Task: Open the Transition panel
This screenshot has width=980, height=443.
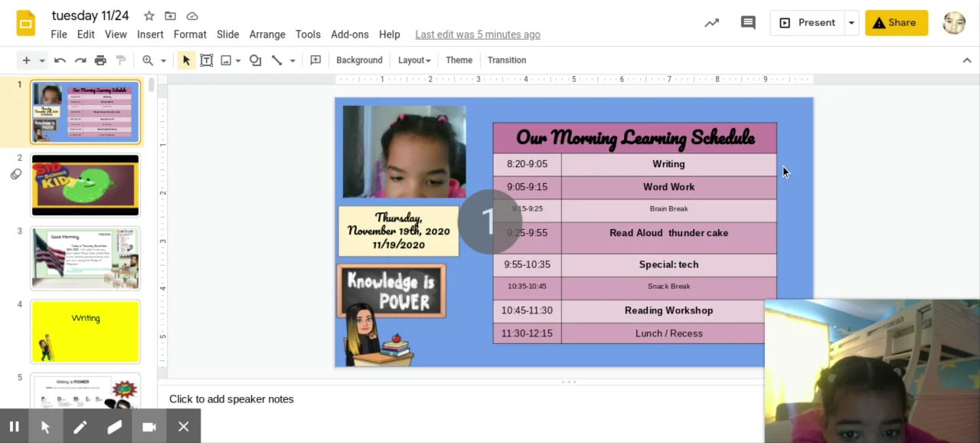Action: [507, 60]
